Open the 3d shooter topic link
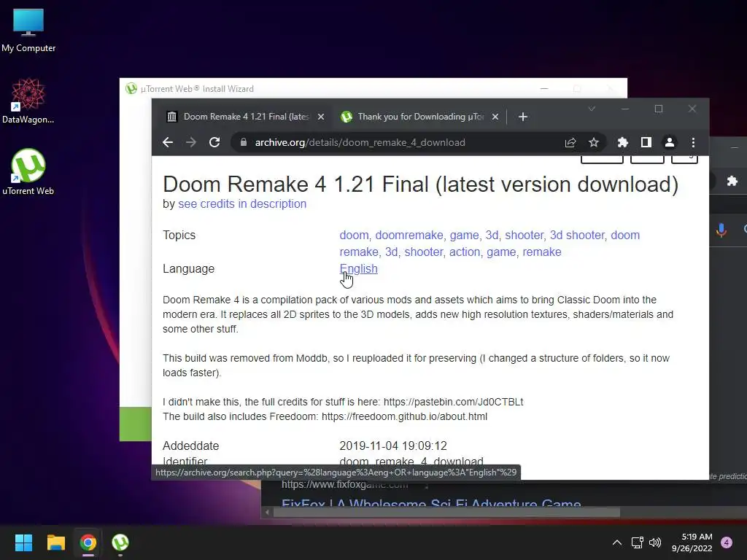 point(577,236)
